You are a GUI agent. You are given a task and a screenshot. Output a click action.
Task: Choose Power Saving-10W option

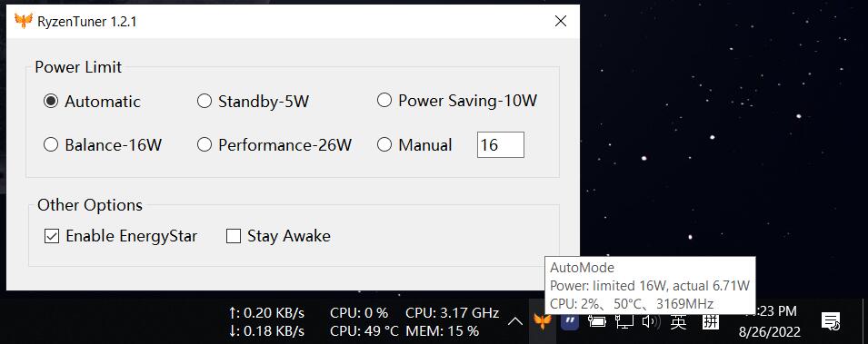pos(457,101)
